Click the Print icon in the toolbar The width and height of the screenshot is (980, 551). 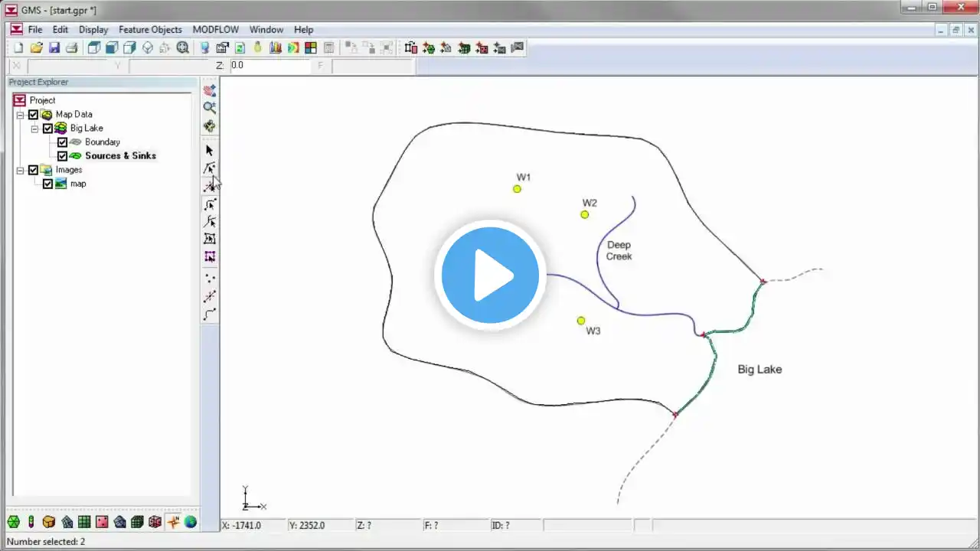click(72, 47)
